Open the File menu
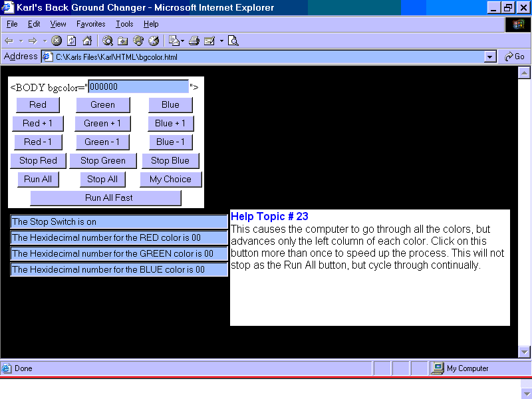Viewport: 532px width, 399px height. 12,24
